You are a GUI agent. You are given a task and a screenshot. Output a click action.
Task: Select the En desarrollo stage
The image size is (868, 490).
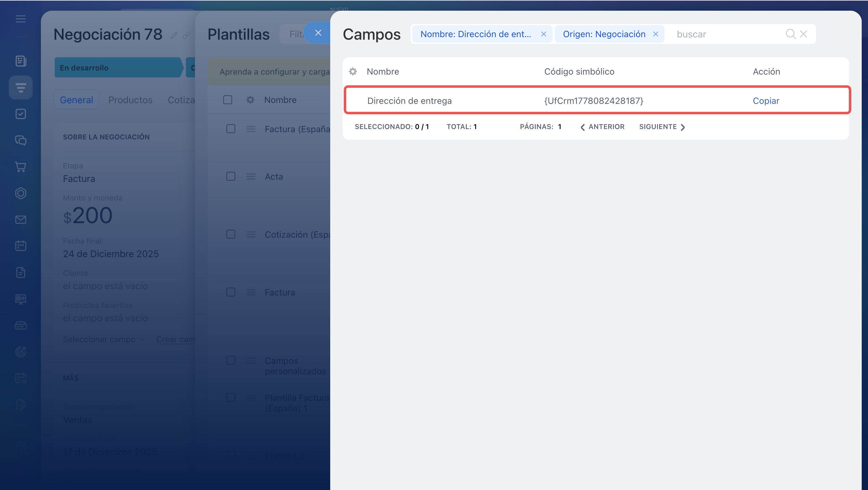click(x=118, y=67)
